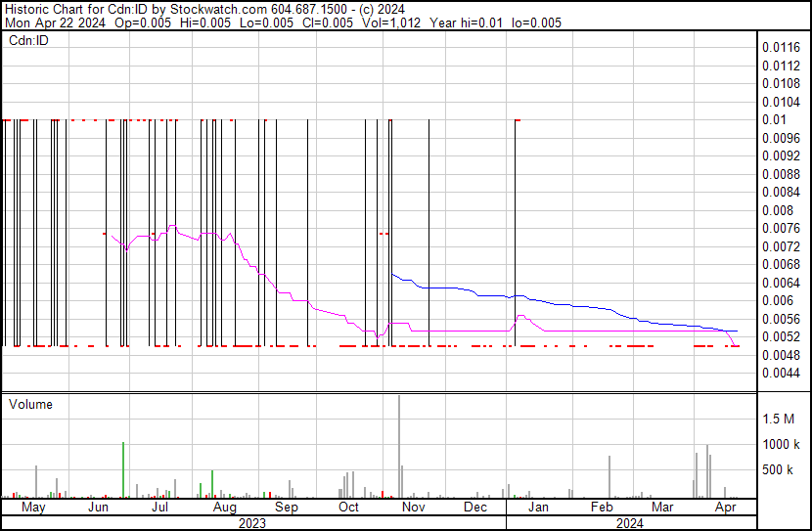Image resolution: width=812 pixels, height=531 pixels.
Task: Click the tallest volume bar near November
Action: 399,445
